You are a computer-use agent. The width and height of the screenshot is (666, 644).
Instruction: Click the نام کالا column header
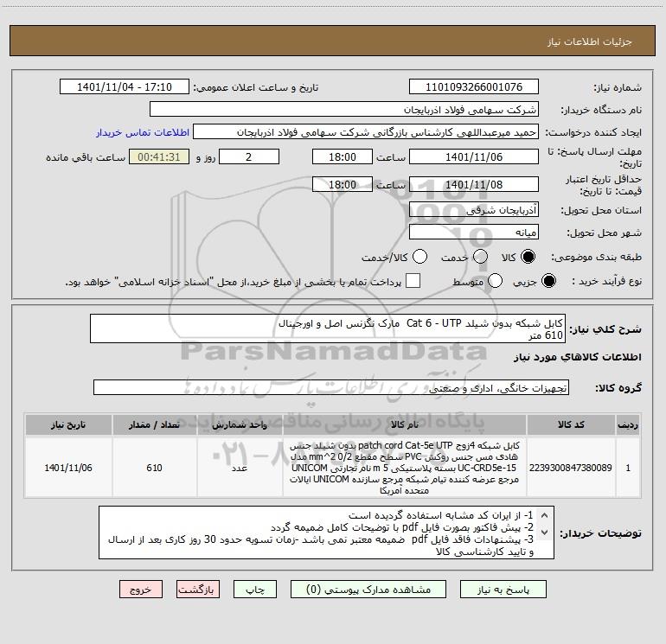(405, 424)
